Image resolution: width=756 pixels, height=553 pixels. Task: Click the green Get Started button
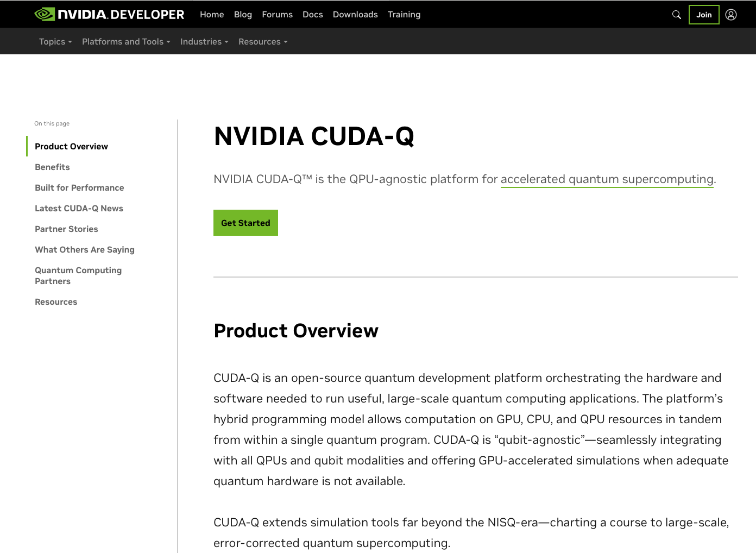(x=245, y=223)
